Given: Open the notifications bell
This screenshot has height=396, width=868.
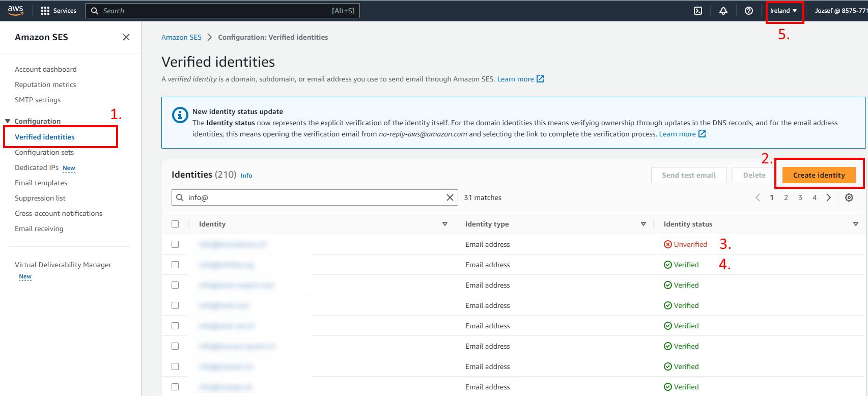Looking at the screenshot, I should (723, 11).
